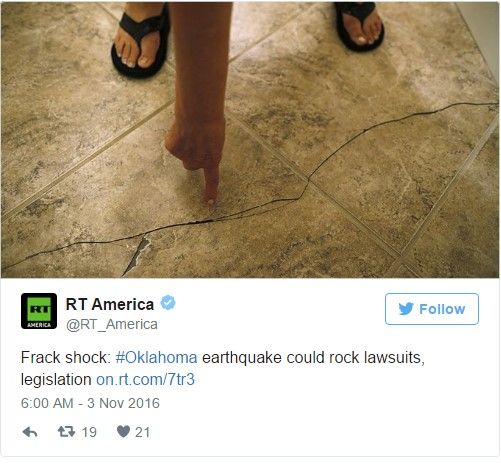The height and width of the screenshot is (466, 501).
Task: Follow the RT America account
Action: 432,309
